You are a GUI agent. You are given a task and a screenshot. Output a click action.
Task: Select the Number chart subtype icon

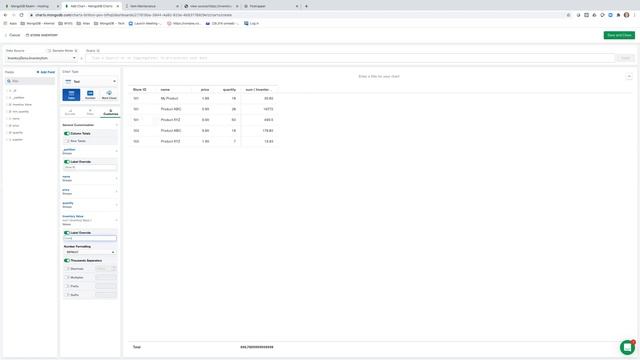pos(90,95)
